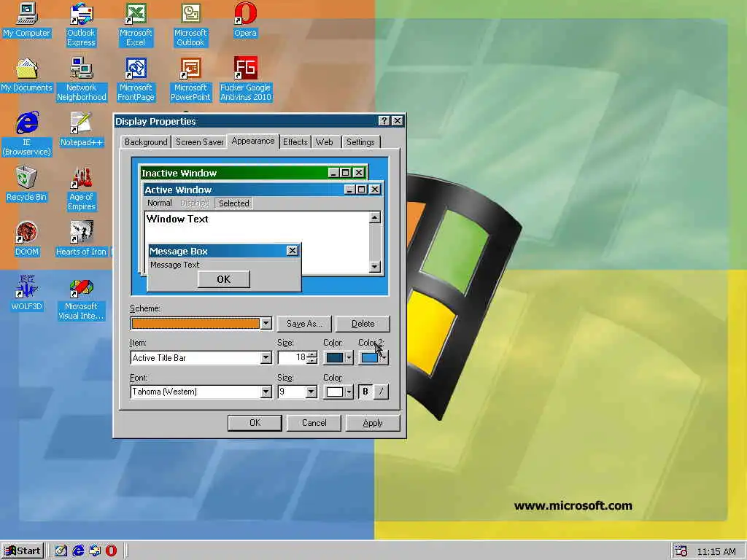This screenshot has height=560, width=747.
Task: Select the Microsoft Visual InterDev icon
Action: (x=81, y=298)
